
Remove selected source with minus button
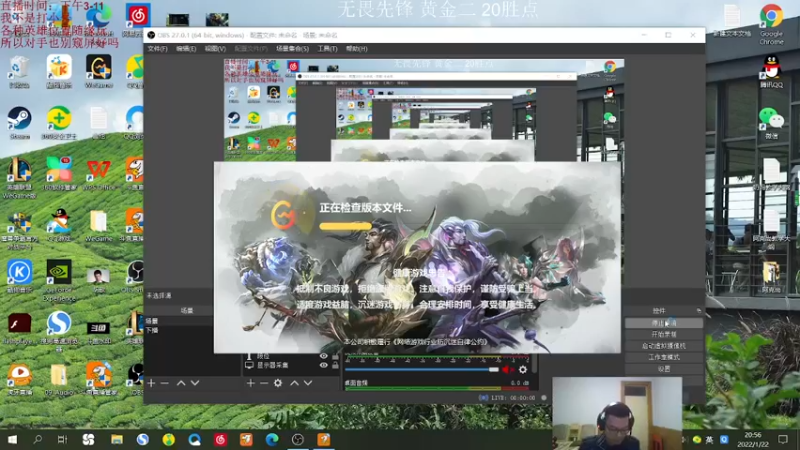tap(264, 383)
